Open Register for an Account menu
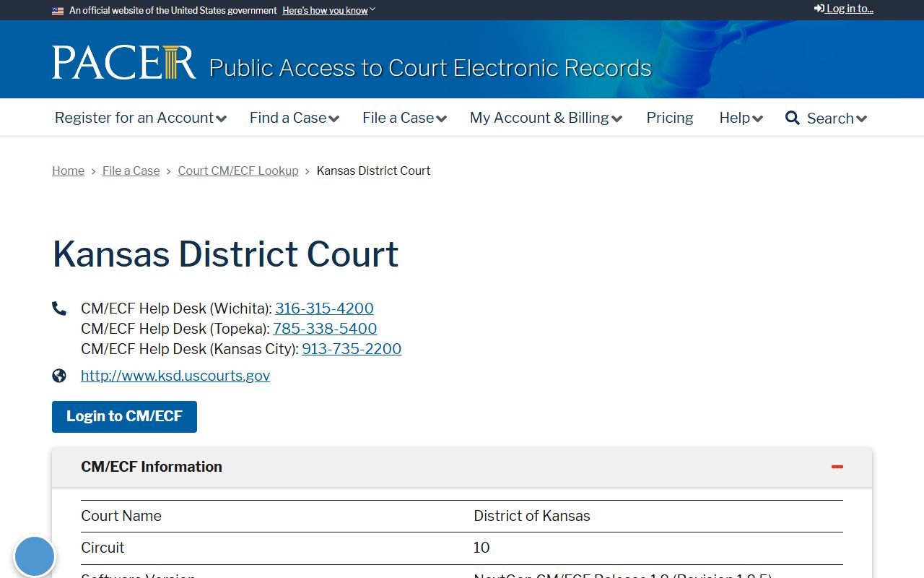 point(141,118)
